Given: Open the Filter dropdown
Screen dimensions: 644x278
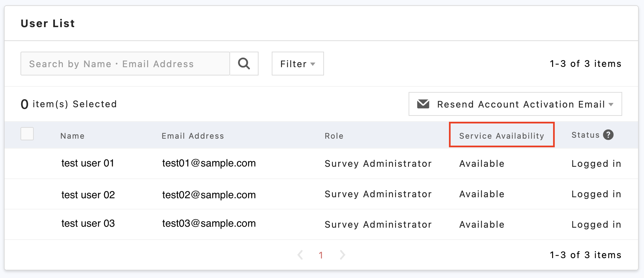Looking at the screenshot, I should 298,64.
